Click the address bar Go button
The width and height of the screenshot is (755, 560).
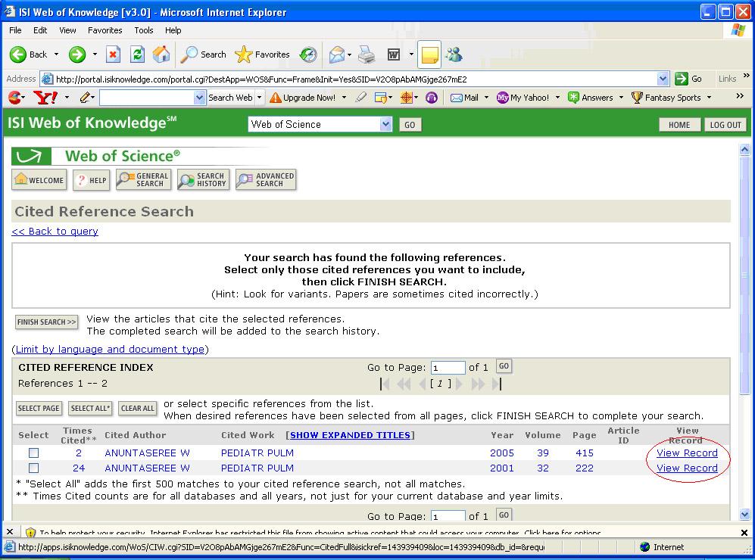click(688, 79)
